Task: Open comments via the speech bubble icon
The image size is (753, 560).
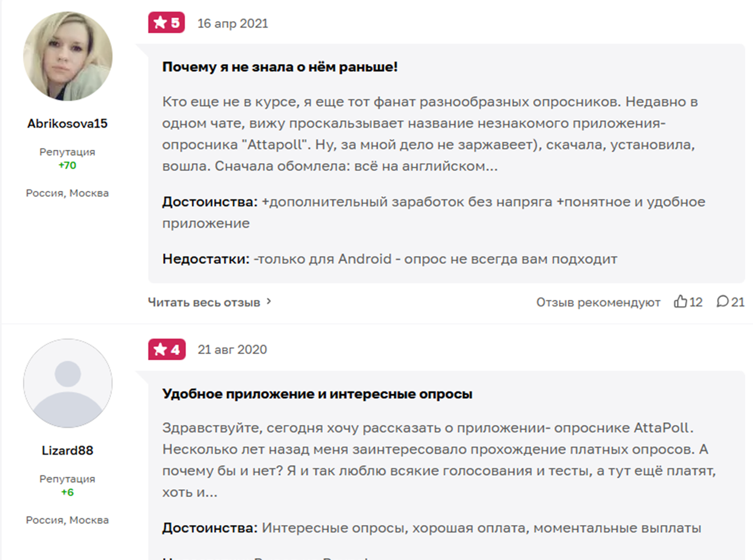Action: tap(723, 301)
